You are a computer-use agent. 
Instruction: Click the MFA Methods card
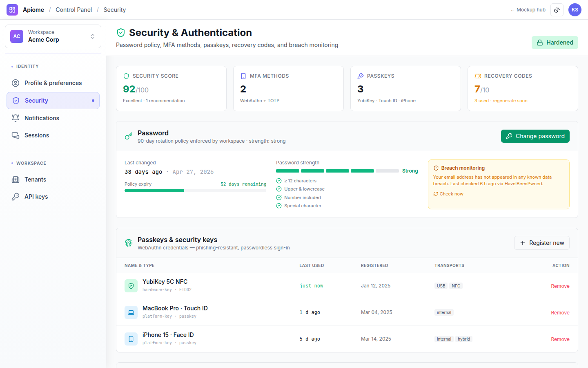click(288, 88)
